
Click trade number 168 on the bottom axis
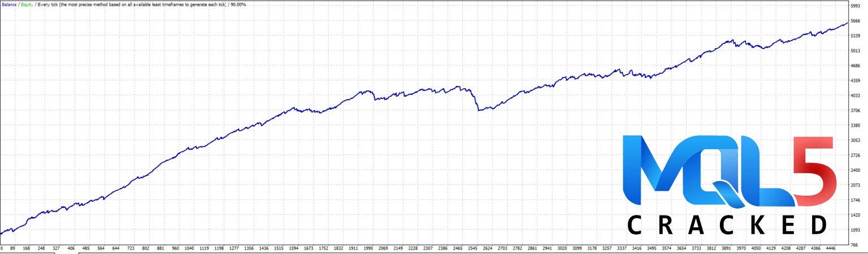click(x=26, y=248)
